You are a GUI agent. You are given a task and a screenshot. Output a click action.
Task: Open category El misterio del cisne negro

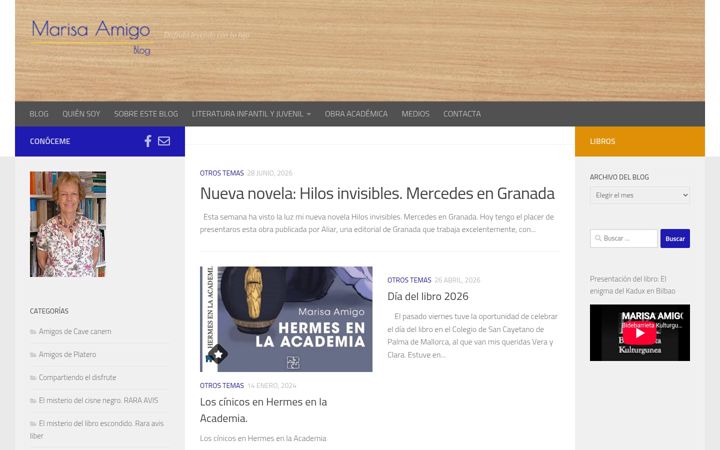pos(98,400)
